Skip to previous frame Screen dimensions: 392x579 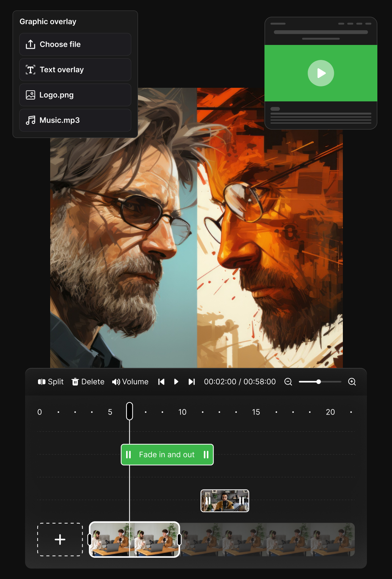click(161, 382)
